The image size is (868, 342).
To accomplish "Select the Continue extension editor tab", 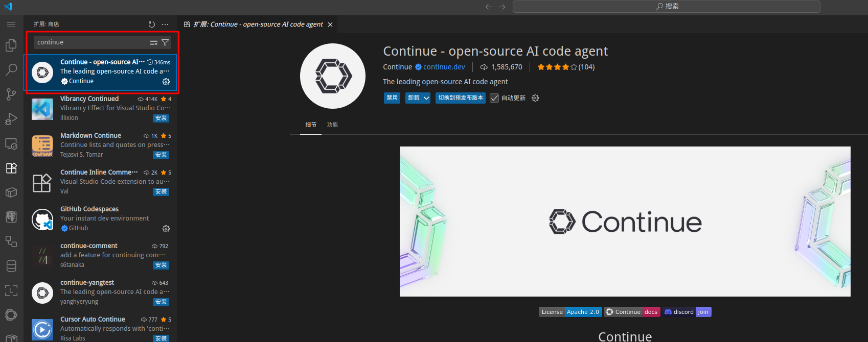I will 258,25.
